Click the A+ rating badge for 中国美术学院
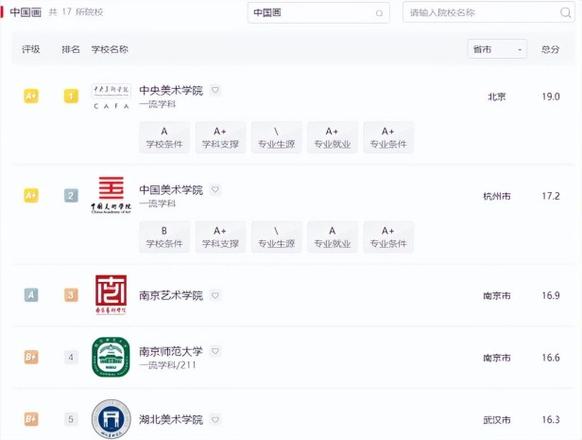The image size is (582, 440). coord(31,195)
